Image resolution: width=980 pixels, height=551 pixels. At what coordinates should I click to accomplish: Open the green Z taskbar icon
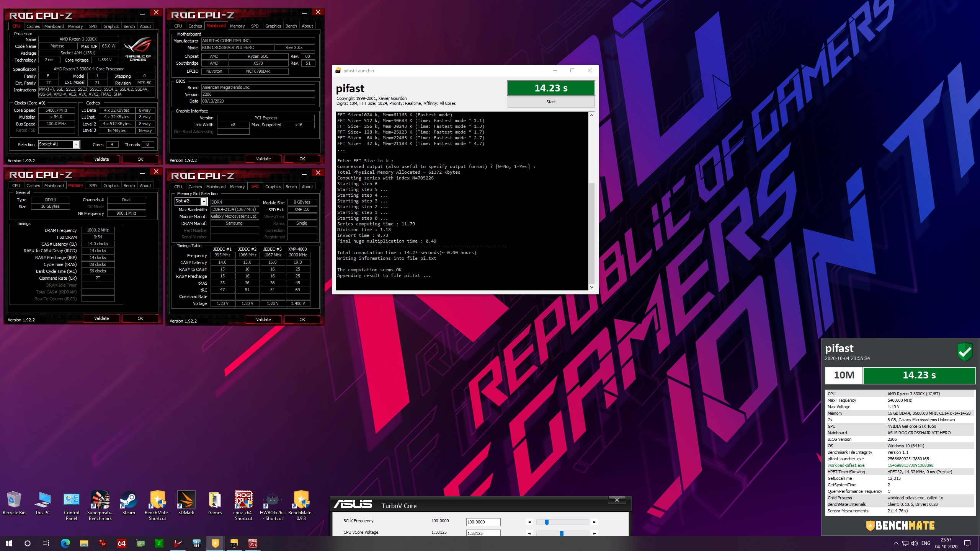(159, 543)
